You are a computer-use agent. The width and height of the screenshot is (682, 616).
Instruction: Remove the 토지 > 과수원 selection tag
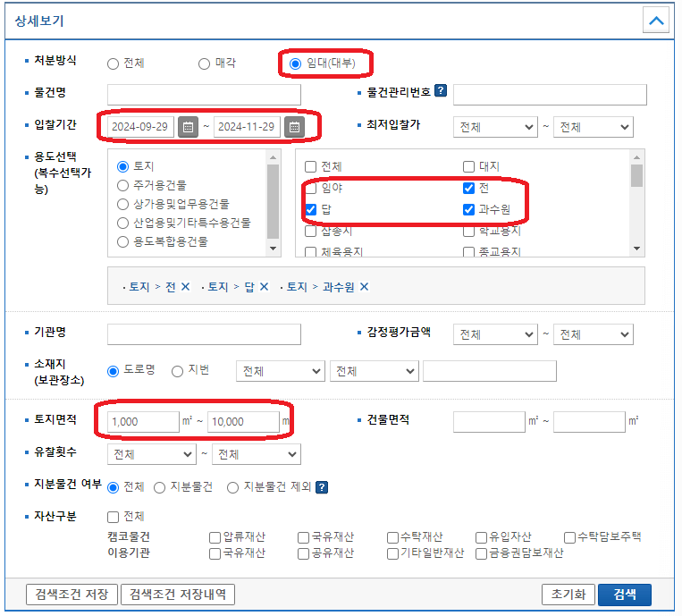pyautogui.click(x=365, y=287)
